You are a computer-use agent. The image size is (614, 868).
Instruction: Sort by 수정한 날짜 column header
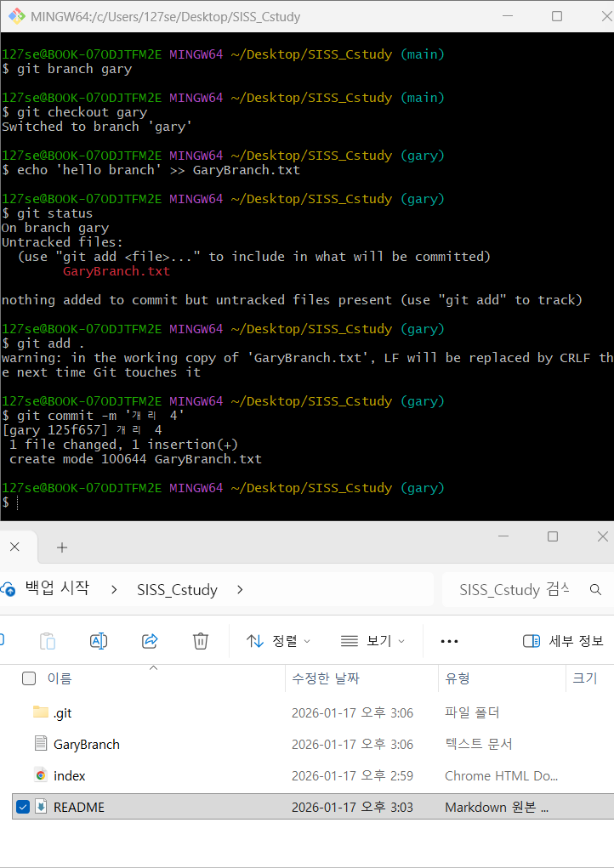pyautogui.click(x=325, y=678)
